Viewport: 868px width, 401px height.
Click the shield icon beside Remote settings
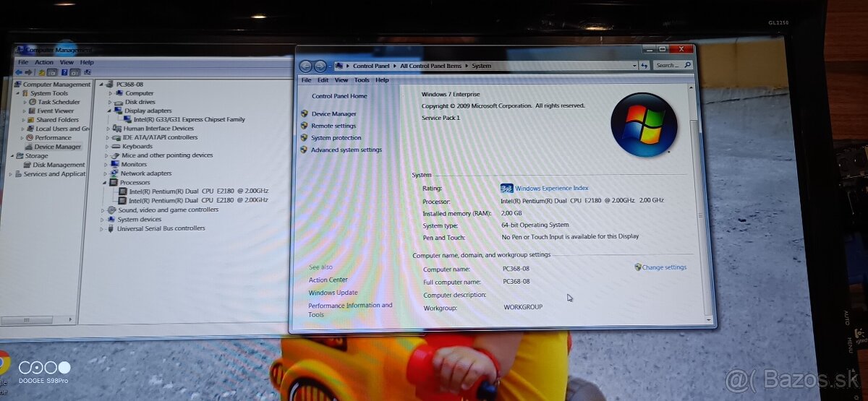pos(305,126)
